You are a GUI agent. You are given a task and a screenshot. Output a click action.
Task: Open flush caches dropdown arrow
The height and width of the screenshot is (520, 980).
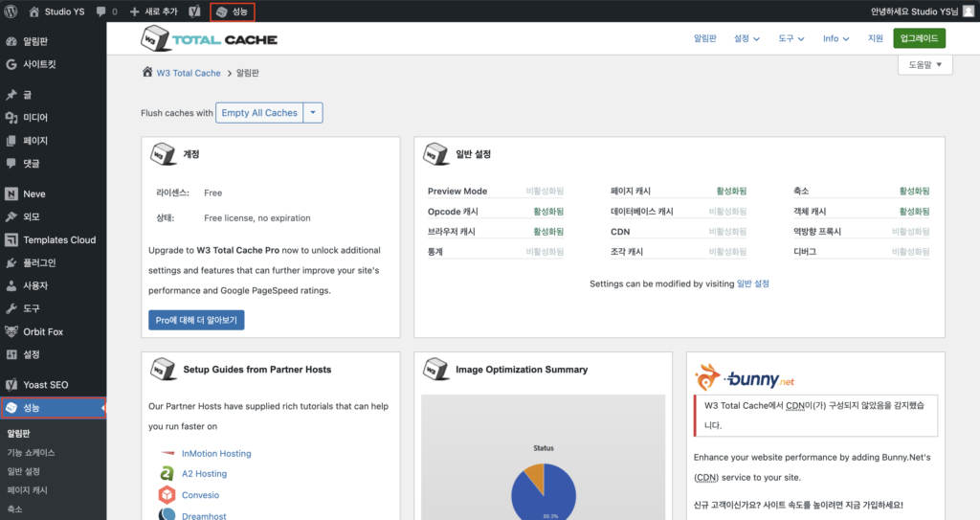point(313,113)
